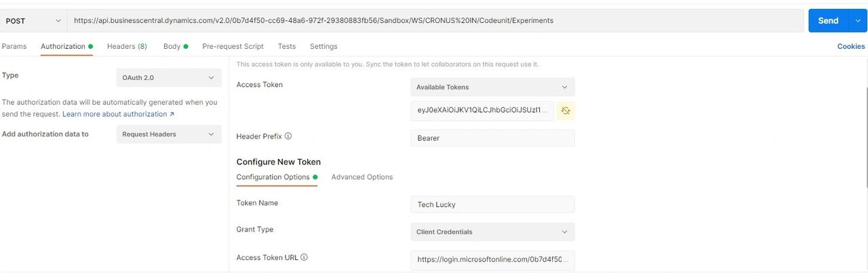
Task: Click the token sync icon button
Action: tap(566, 110)
